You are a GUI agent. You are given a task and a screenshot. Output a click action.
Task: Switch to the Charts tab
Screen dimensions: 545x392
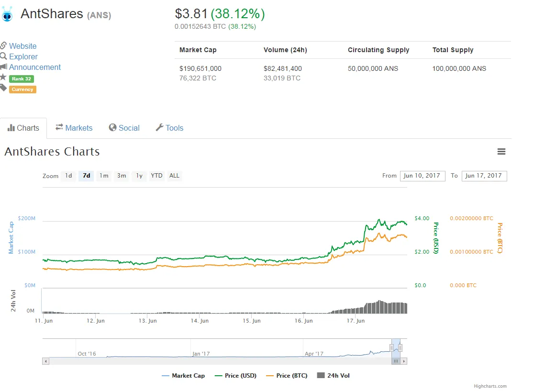coord(23,128)
